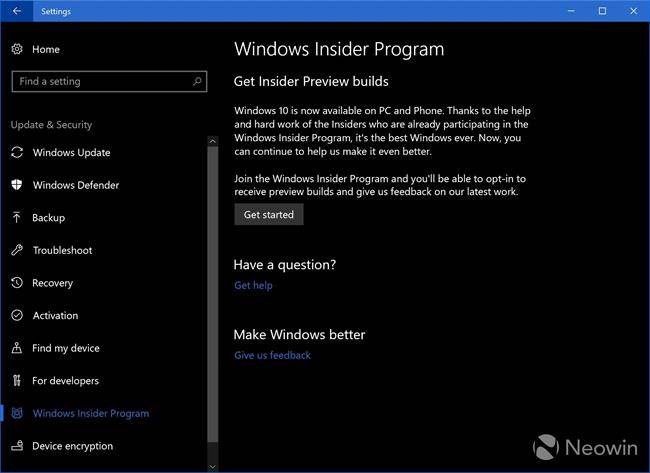Focus the Find a setting box

[109, 81]
